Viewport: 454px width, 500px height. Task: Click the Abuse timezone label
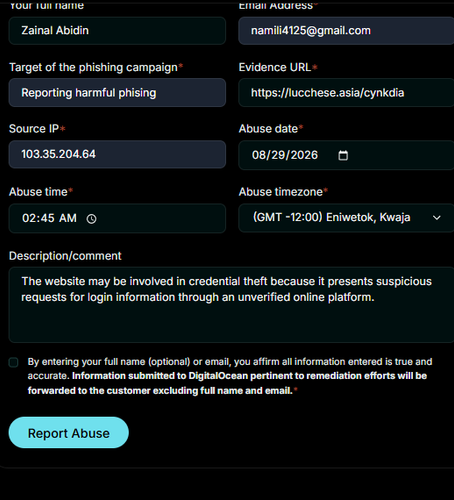tap(281, 192)
